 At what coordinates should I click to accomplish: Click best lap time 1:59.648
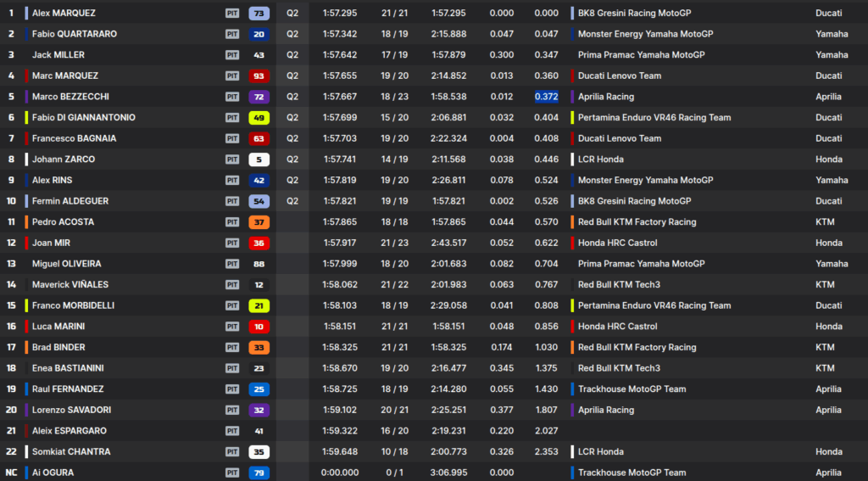point(340,451)
